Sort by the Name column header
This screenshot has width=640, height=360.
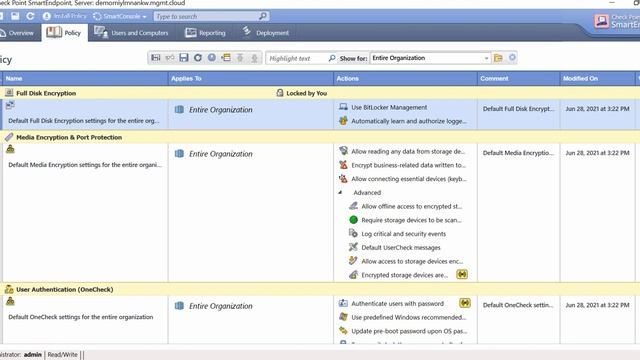click(85, 78)
